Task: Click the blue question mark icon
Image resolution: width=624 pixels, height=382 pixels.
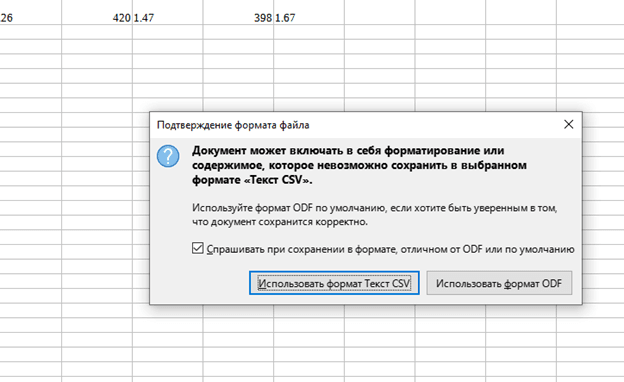Action: click(x=168, y=156)
